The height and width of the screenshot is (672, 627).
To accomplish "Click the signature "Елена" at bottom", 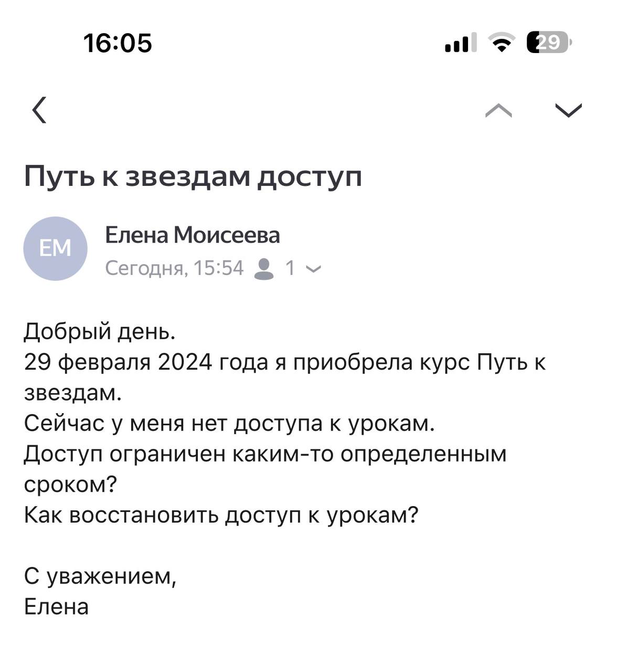I will point(56,607).
